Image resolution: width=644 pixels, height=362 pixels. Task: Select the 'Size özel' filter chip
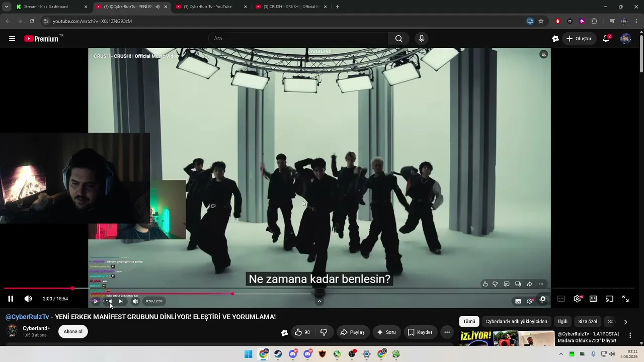[588, 322]
